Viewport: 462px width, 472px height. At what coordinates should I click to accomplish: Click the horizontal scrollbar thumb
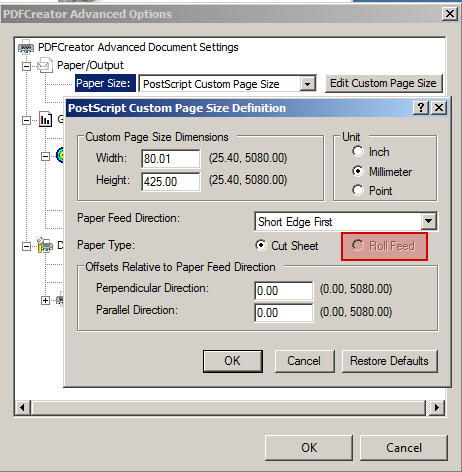tap(228, 407)
